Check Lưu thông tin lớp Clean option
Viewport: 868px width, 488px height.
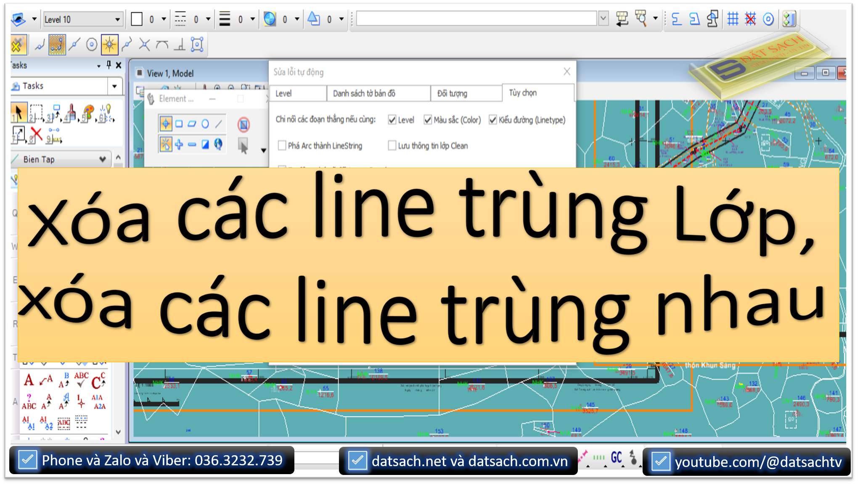pyautogui.click(x=392, y=145)
